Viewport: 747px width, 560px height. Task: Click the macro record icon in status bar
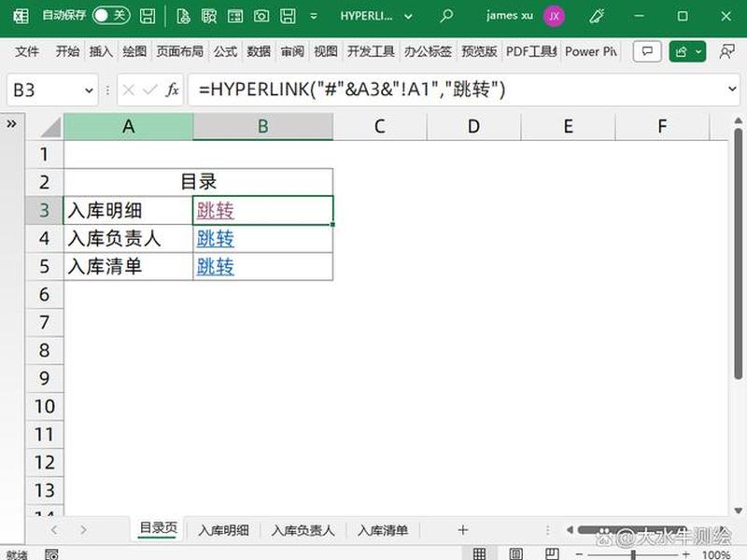point(51,553)
